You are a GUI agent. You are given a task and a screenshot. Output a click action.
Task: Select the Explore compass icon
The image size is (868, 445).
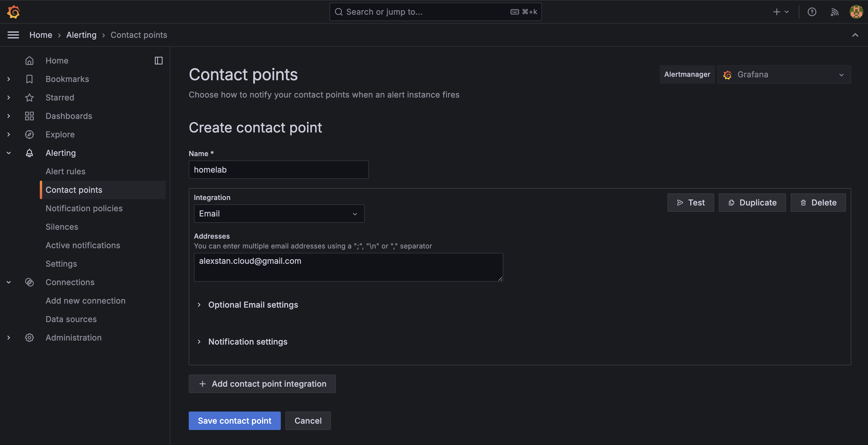coord(29,134)
